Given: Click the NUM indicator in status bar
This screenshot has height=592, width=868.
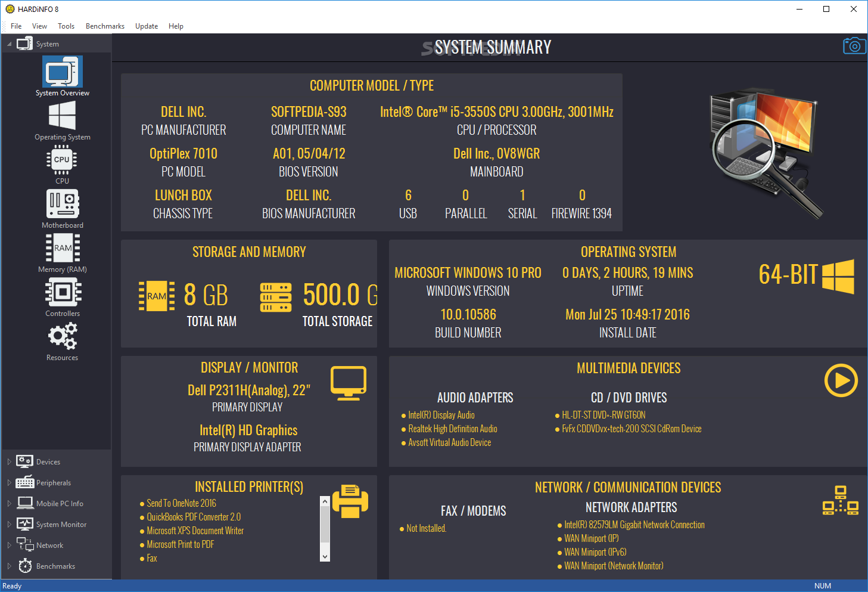Looking at the screenshot, I should (823, 586).
